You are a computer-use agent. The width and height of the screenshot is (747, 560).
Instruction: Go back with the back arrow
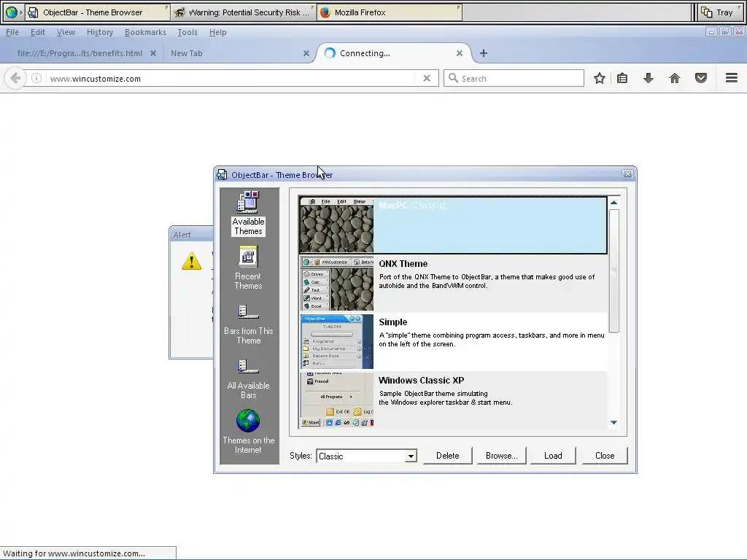click(15, 78)
